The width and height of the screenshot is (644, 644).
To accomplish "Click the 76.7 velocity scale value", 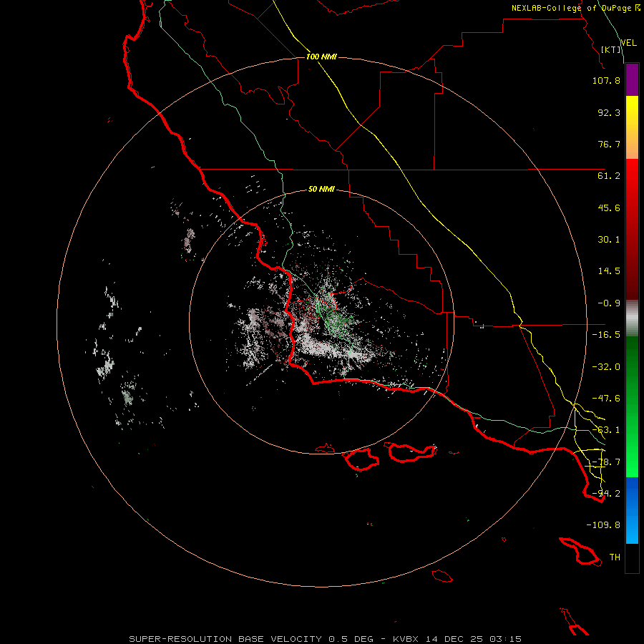I will [x=609, y=144].
